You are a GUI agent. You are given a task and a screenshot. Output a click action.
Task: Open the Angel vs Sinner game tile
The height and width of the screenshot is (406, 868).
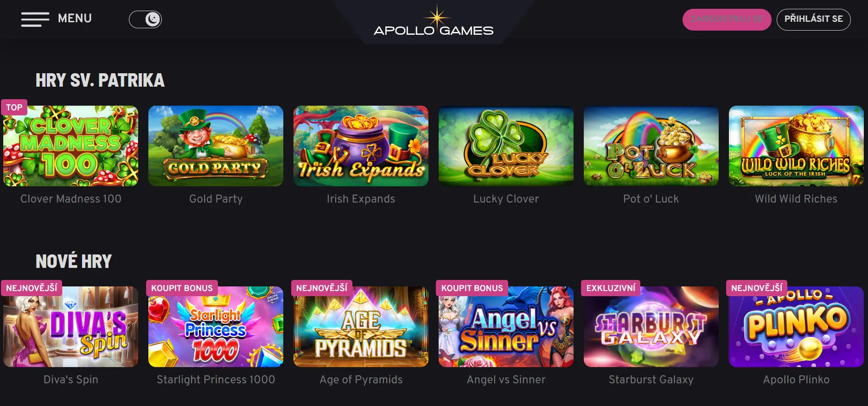coord(506,327)
